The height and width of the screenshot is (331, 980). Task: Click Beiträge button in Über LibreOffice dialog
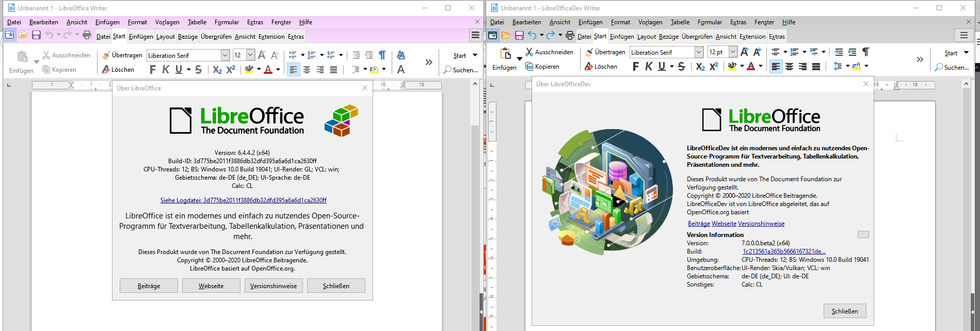pyautogui.click(x=149, y=286)
